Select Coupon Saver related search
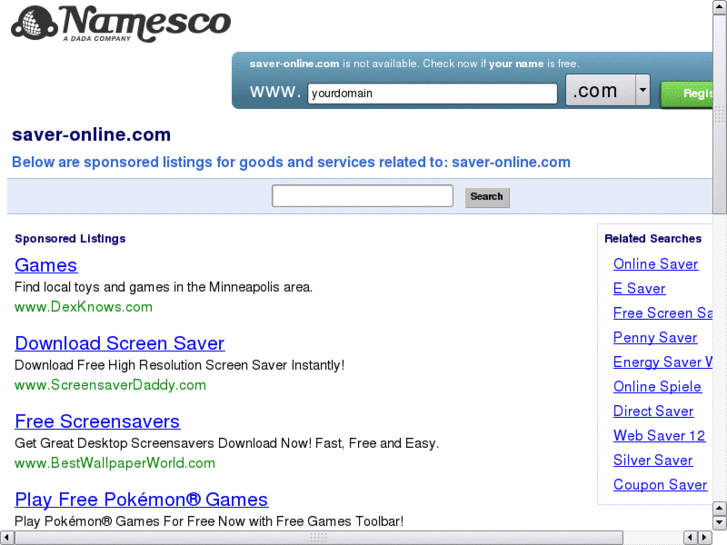The width and height of the screenshot is (727, 545). 660,485
